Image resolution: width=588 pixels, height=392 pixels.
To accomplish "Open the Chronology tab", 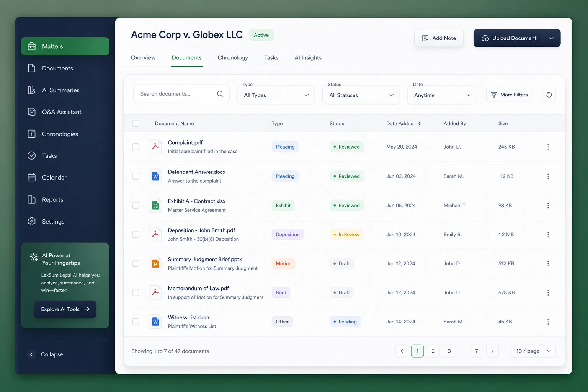I will coord(233,58).
